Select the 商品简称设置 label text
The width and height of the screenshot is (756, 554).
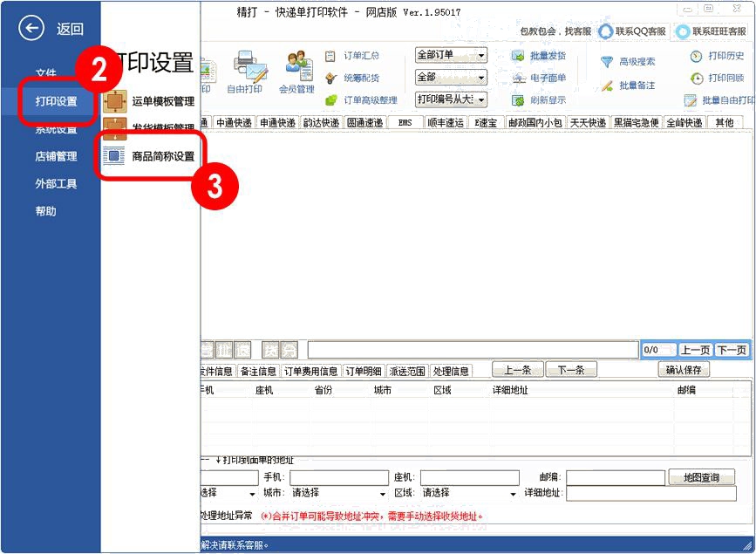coord(163,156)
